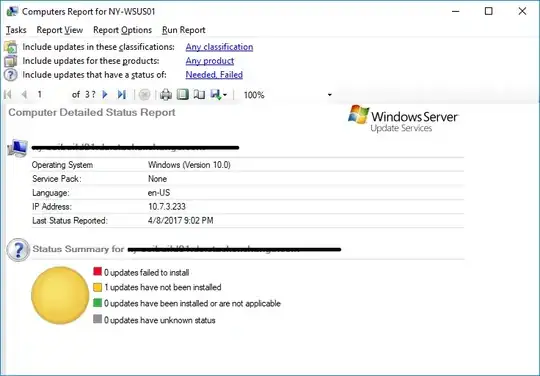The width and height of the screenshot is (540, 376).
Task: Print the report using printer icon
Action: tap(166, 94)
